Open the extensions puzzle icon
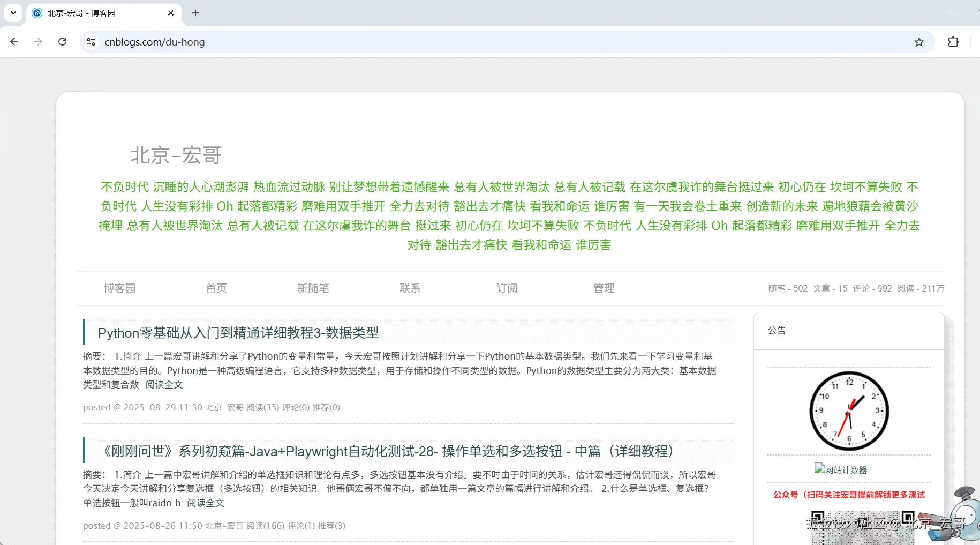980x545 pixels. pos(953,42)
